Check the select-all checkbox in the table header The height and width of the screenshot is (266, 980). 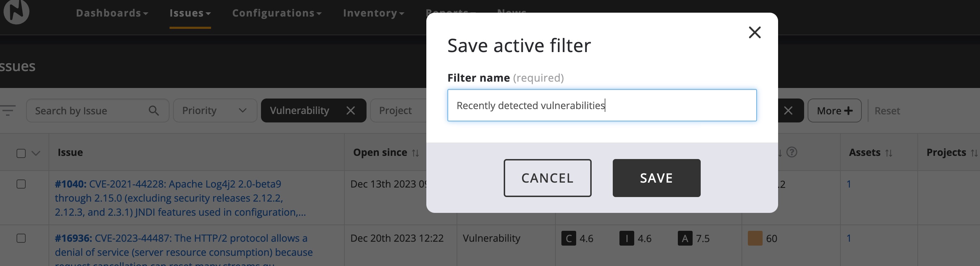pyautogui.click(x=21, y=152)
